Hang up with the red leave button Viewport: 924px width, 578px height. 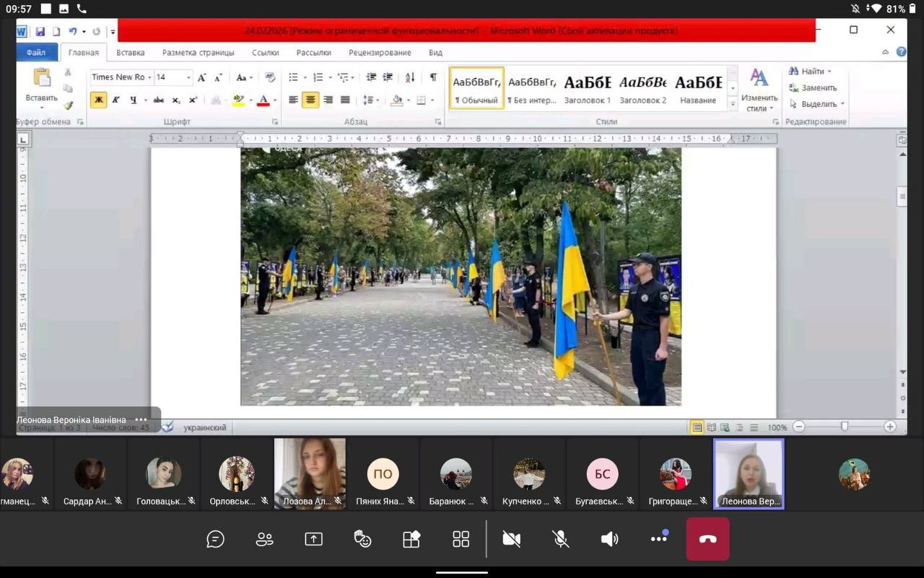(707, 539)
